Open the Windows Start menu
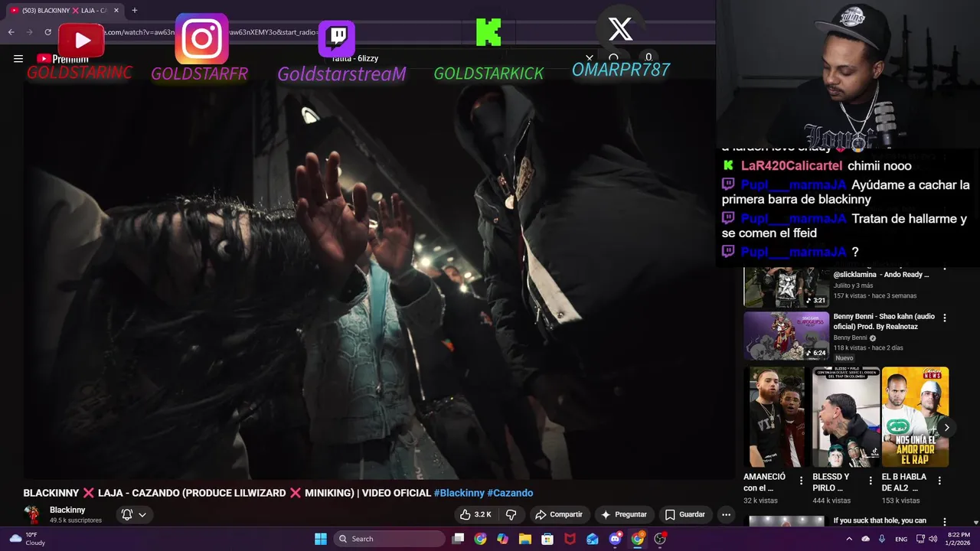 pyautogui.click(x=321, y=539)
